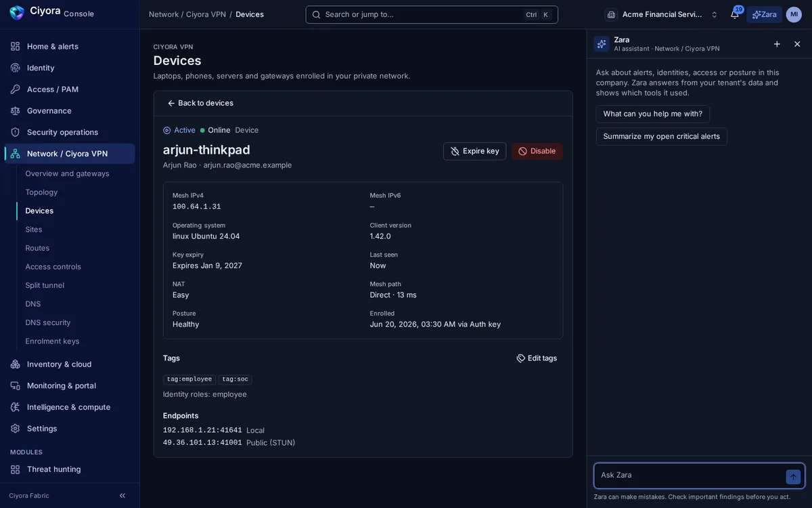Click endpoint 192.168.1.21:41641

202,430
